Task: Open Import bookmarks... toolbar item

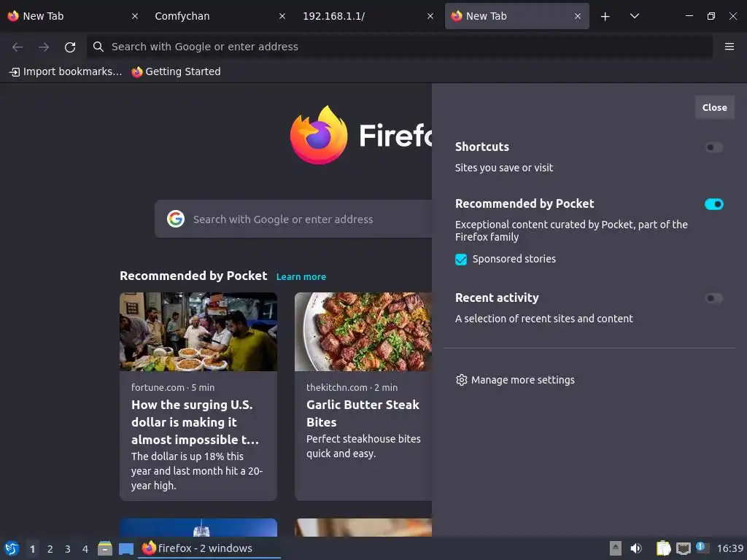Action: click(66, 71)
